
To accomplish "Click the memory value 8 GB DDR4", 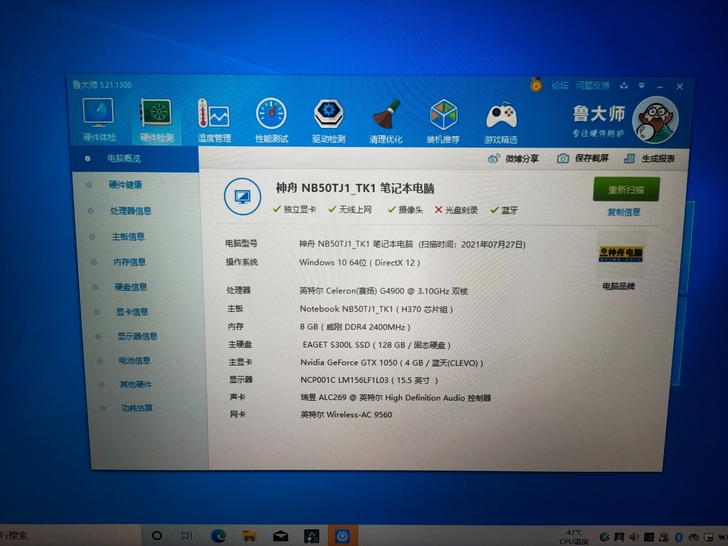I will pyautogui.click(x=355, y=327).
